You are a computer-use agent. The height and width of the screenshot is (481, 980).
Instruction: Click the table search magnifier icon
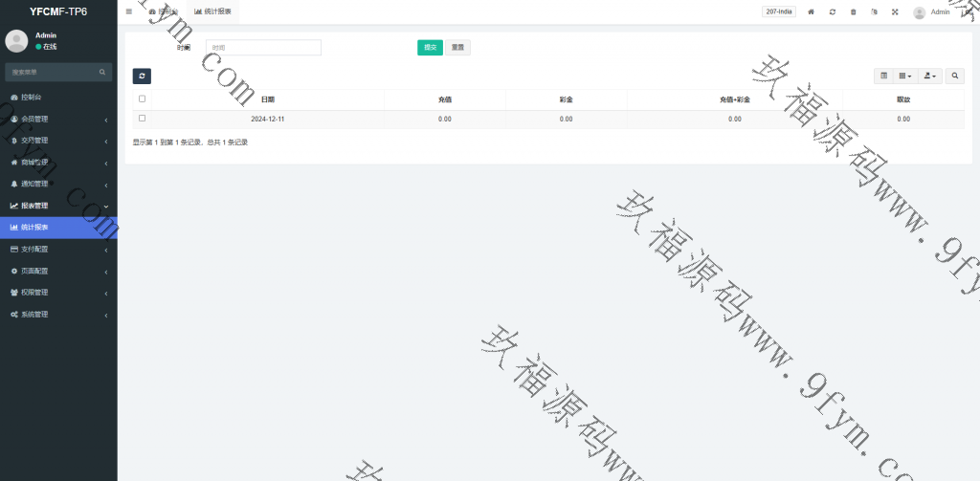[x=955, y=76]
